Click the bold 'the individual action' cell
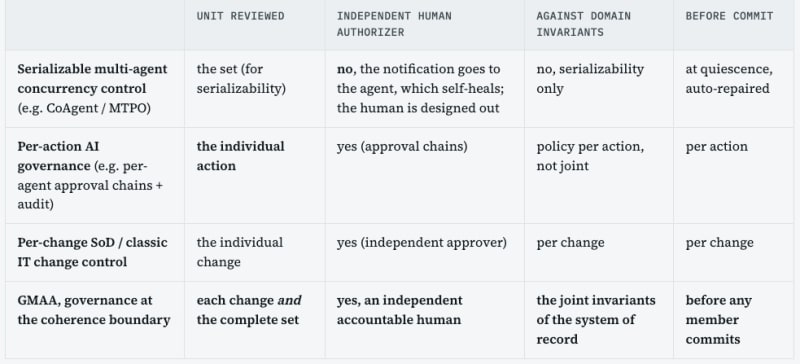Viewport: 800px width, 364px height. pyautogui.click(x=240, y=156)
